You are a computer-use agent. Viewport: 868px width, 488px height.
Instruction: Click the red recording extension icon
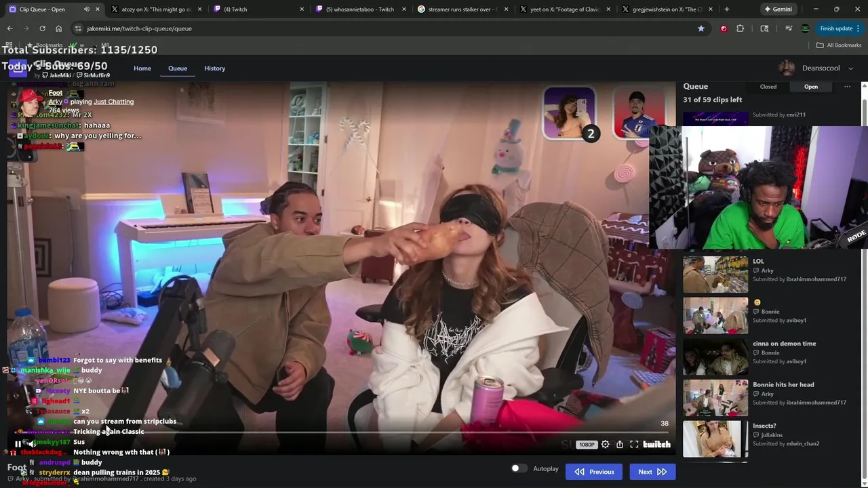coord(724,28)
